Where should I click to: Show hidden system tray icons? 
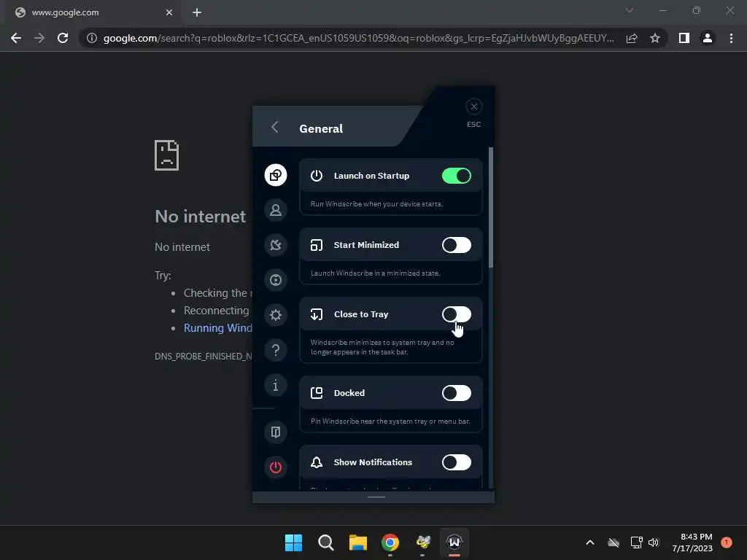tap(589, 542)
